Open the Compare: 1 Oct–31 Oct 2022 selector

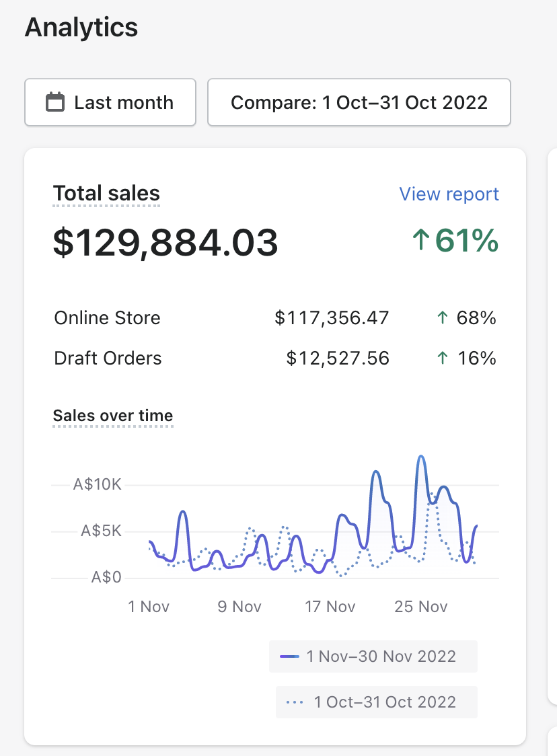pyautogui.click(x=359, y=102)
